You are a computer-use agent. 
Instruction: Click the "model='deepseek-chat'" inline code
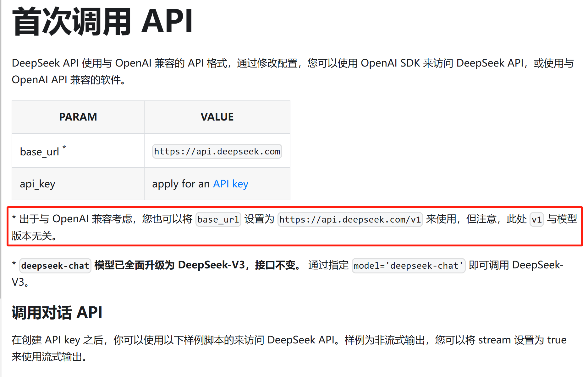[408, 266]
